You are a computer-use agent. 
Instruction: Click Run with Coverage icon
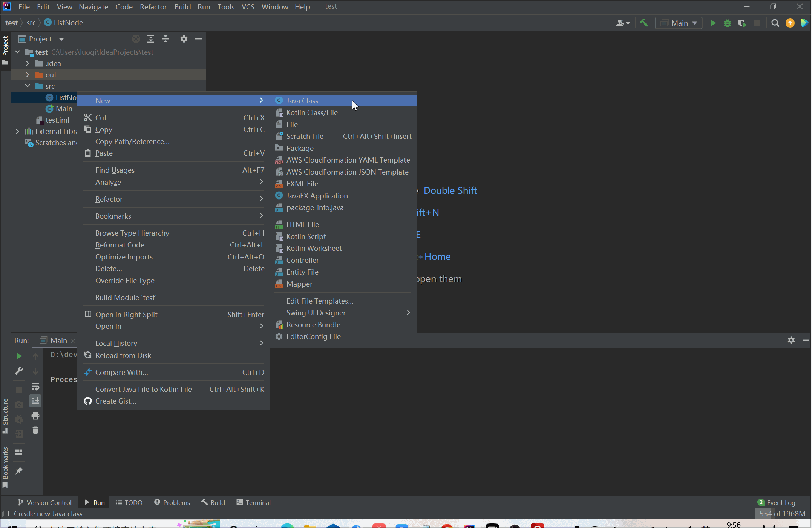742,23
